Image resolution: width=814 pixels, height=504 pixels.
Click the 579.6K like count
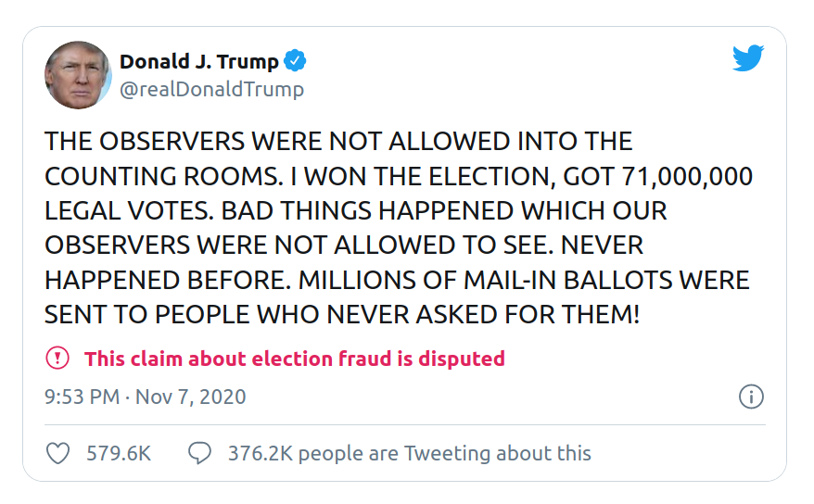[119, 453]
